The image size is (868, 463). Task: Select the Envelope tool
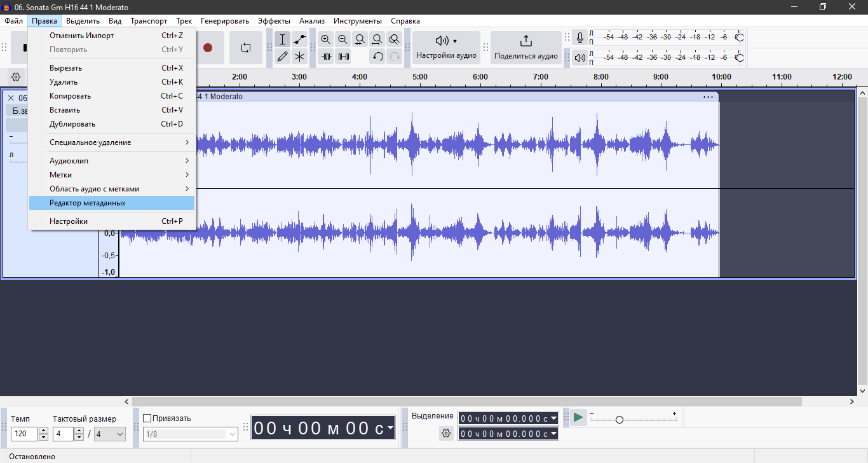(x=299, y=39)
